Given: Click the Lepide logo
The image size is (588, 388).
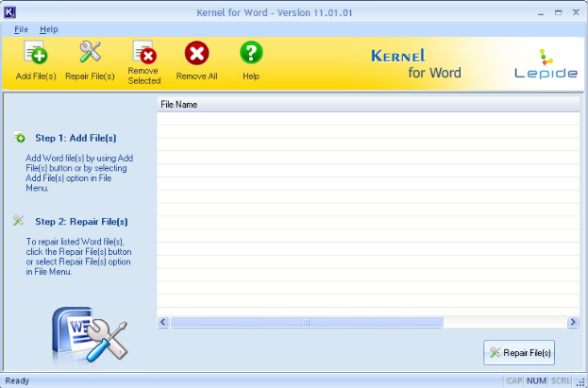Looking at the screenshot, I should [546, 63].
